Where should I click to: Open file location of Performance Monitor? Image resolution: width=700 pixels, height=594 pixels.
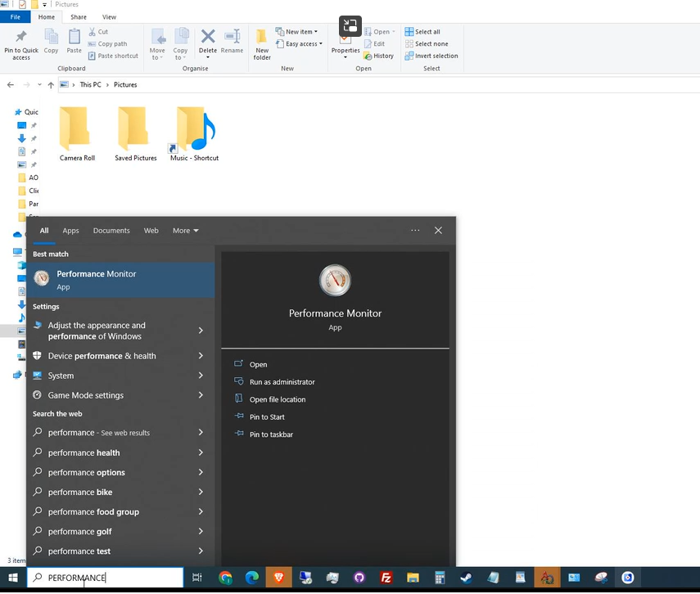(277, 399)
